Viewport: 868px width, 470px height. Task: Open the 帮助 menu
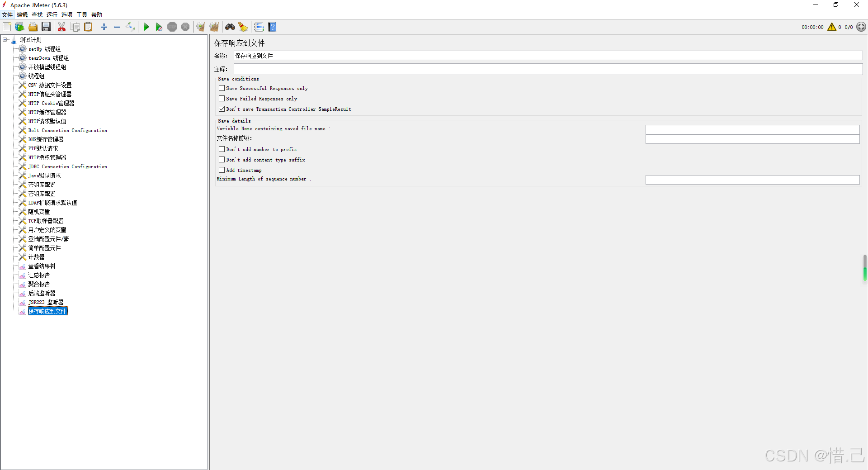pos(97,15)
